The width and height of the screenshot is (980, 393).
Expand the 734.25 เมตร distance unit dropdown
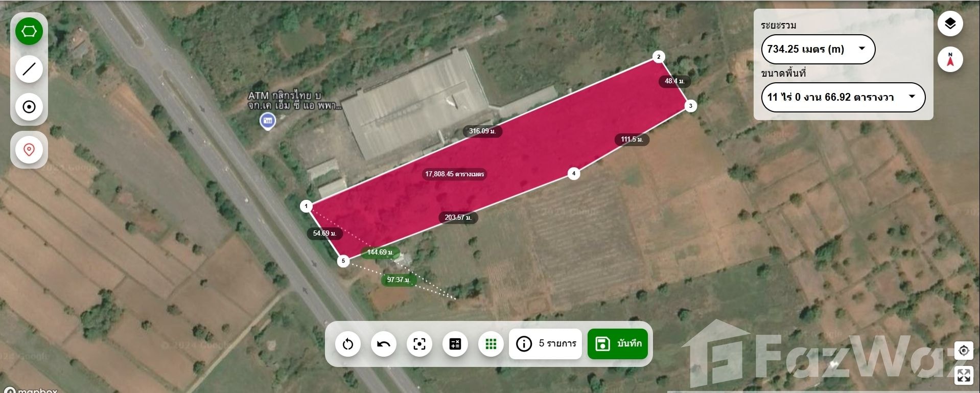(819, 49)
